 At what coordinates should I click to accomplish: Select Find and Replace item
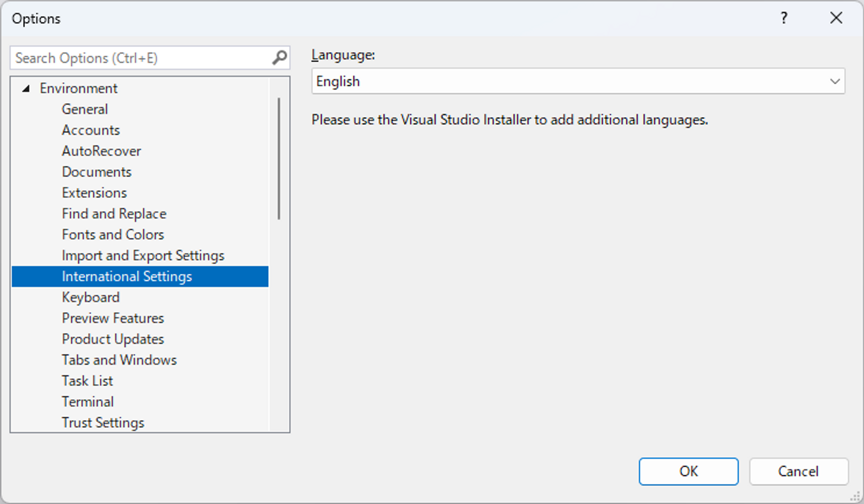[x=114, y=214]
